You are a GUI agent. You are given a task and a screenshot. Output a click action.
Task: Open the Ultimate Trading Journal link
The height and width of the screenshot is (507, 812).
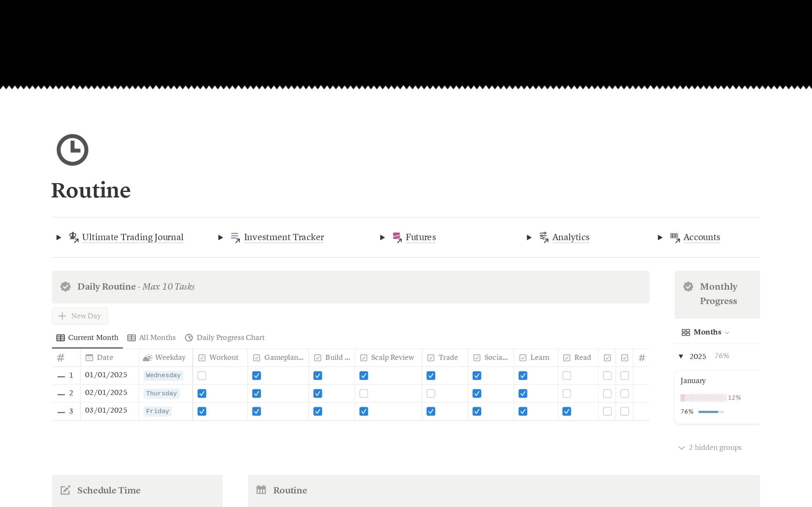132,237
